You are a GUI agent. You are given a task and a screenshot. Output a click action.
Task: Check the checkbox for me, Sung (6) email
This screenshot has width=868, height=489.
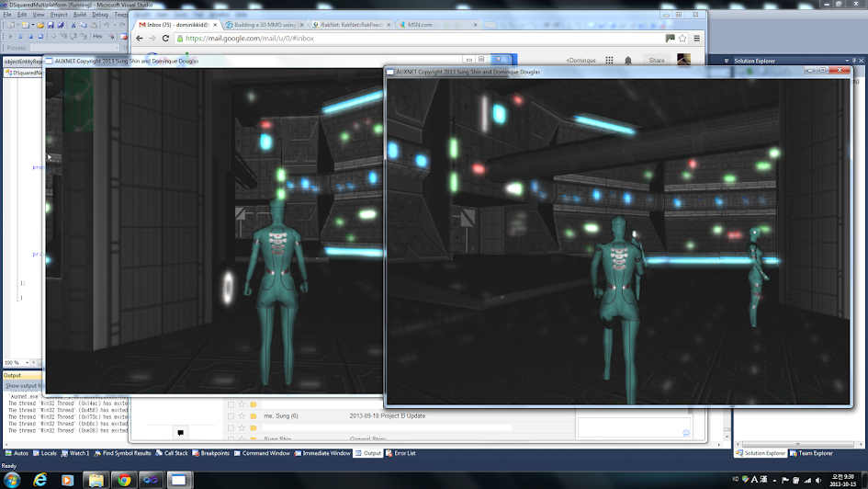(x=231, y=415)
